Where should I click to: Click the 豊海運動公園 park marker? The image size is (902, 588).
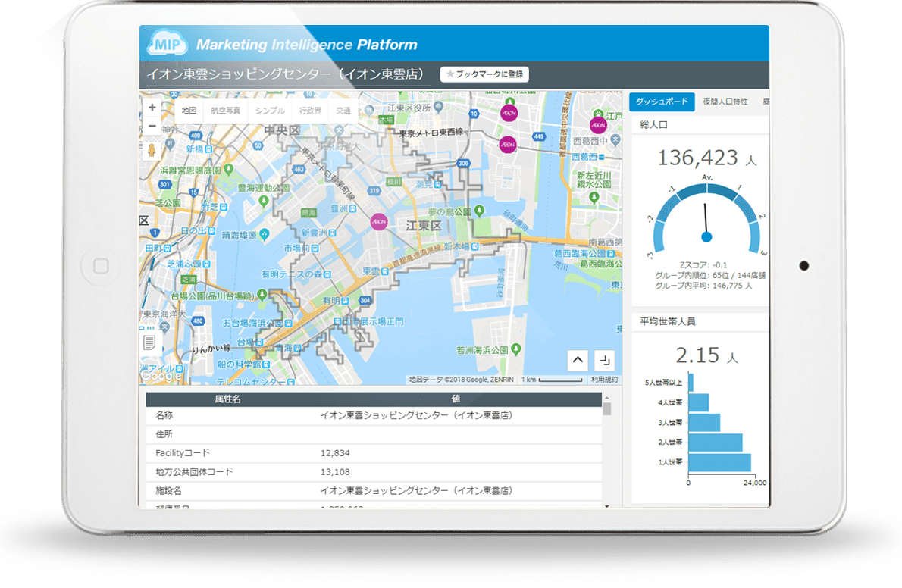click(264, 201)
